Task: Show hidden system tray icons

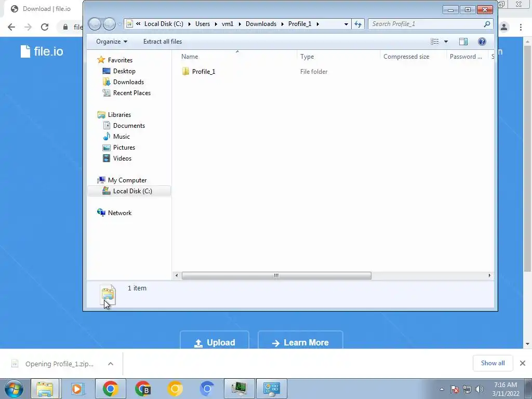Action: point(442,389)
